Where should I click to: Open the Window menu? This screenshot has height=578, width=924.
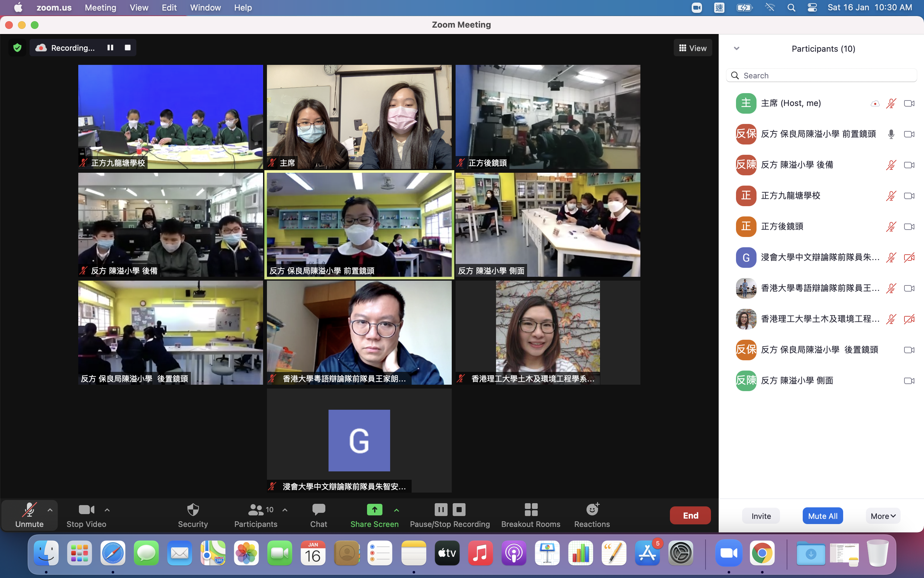205,8
